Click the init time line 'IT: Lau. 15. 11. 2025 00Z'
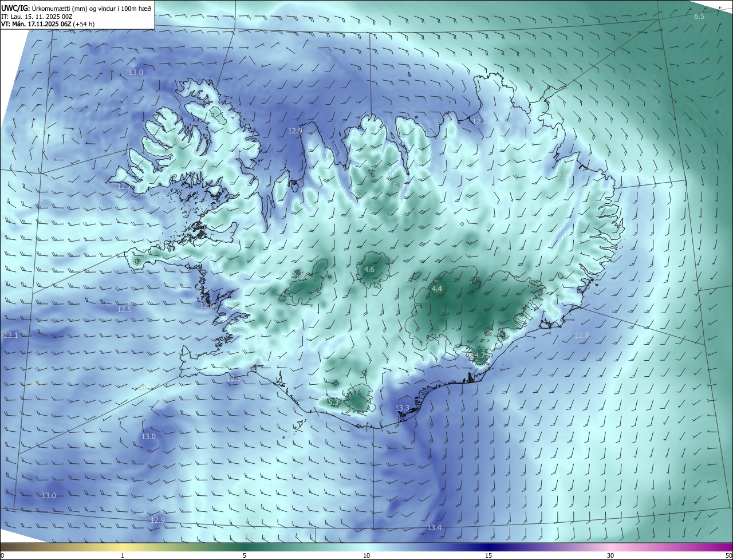Screen dimensions: 733x560 (x=37, y=17)
